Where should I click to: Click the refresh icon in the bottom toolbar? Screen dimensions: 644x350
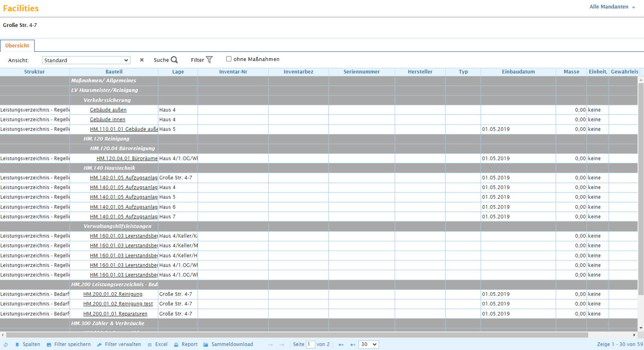tap(6, 345)
